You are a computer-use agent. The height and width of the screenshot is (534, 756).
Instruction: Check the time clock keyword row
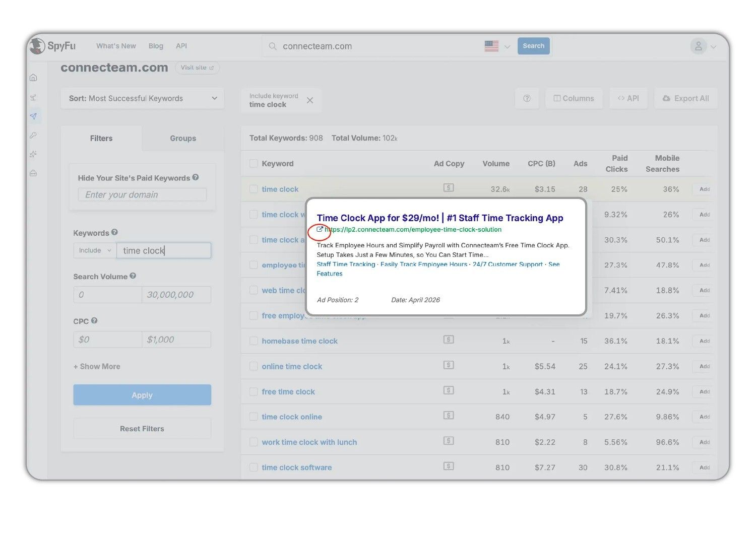tap(254, 189)
